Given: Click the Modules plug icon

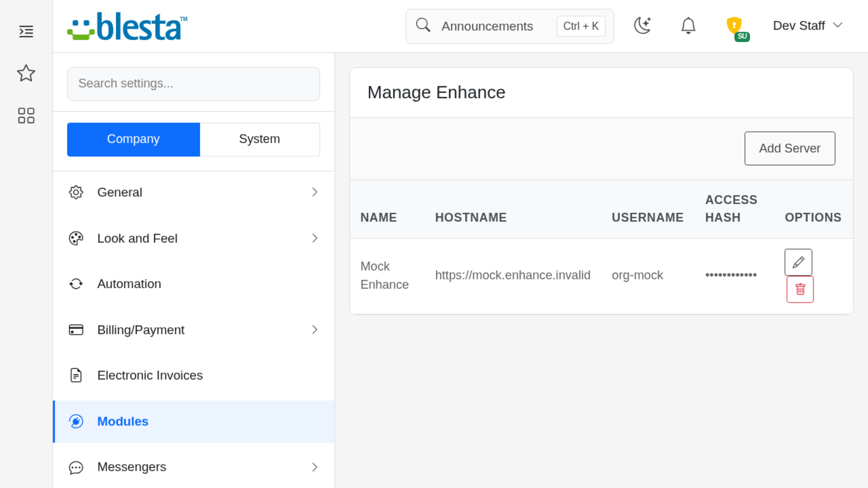Looking at the screenshot, I should tap(76, 422).
